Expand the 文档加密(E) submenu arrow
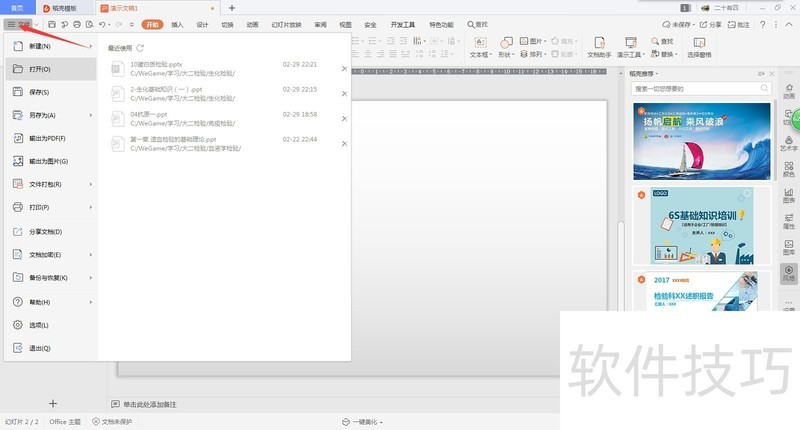The image size is (800, 430). coord(91,255)
